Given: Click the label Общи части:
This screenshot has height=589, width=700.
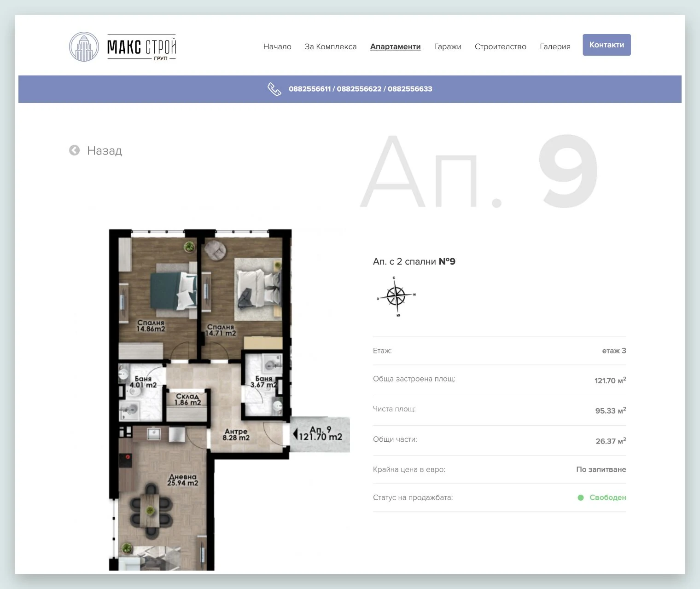Looking at the screenshot, I should coord(395,439).
